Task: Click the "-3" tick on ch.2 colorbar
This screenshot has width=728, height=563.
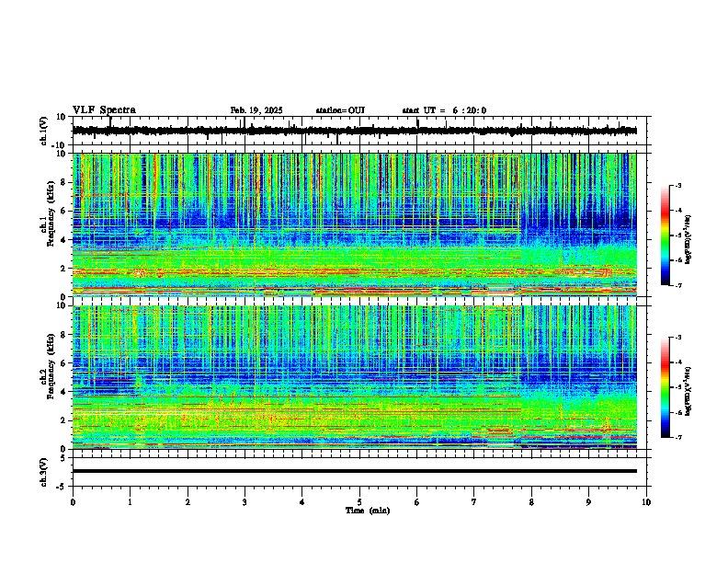Action: tap(678, 338)
